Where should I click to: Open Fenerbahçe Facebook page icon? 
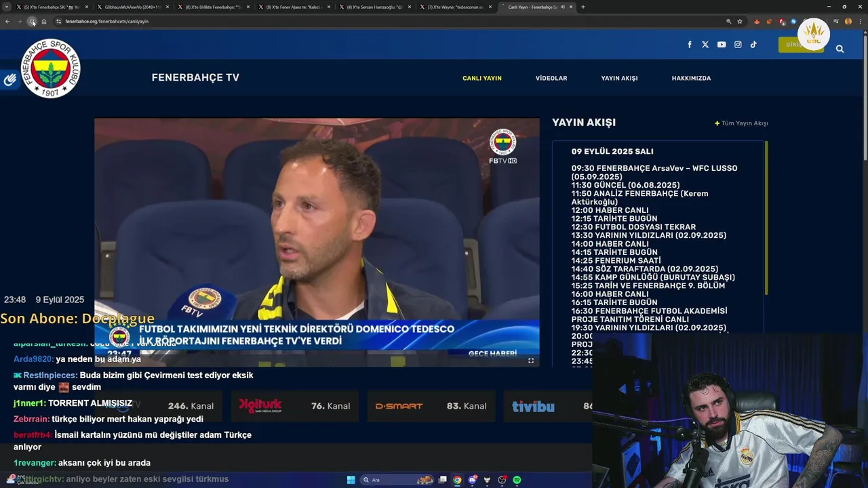coord(690,45)
